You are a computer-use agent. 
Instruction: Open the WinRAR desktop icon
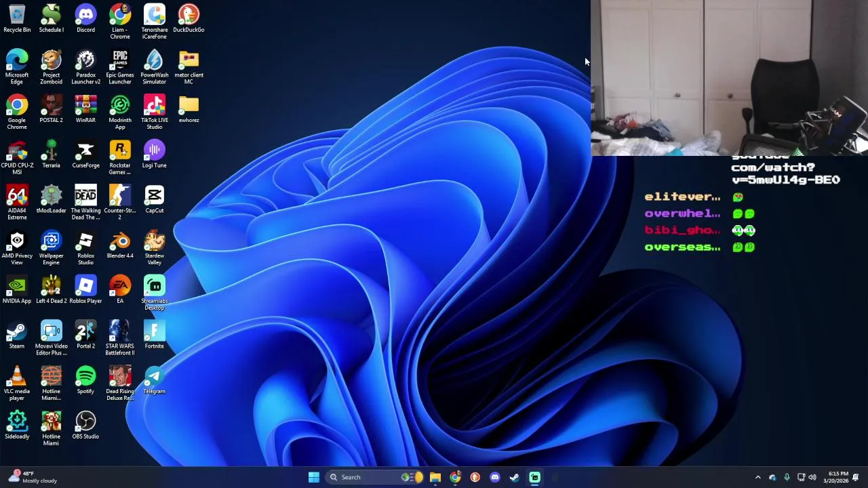point(85,109)
